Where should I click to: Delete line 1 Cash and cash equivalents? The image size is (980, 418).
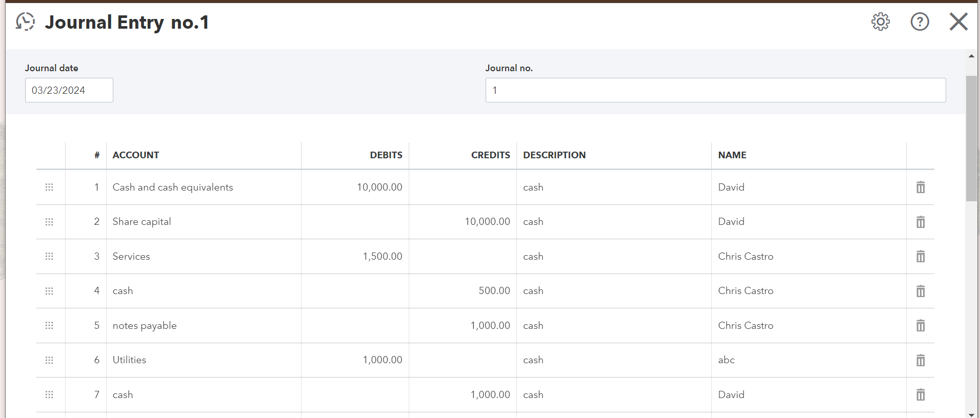pyautogui.click(x=921, y=187)
